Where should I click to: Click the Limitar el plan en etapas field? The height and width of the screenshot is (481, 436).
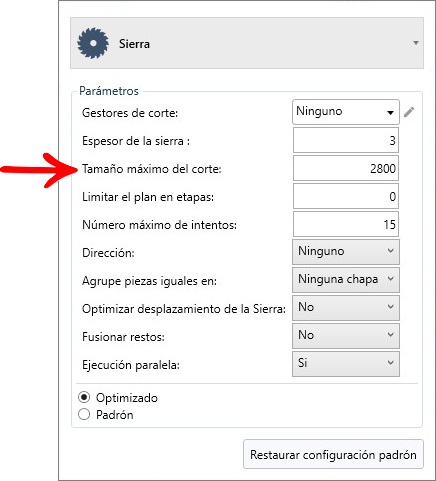point(346,196)
